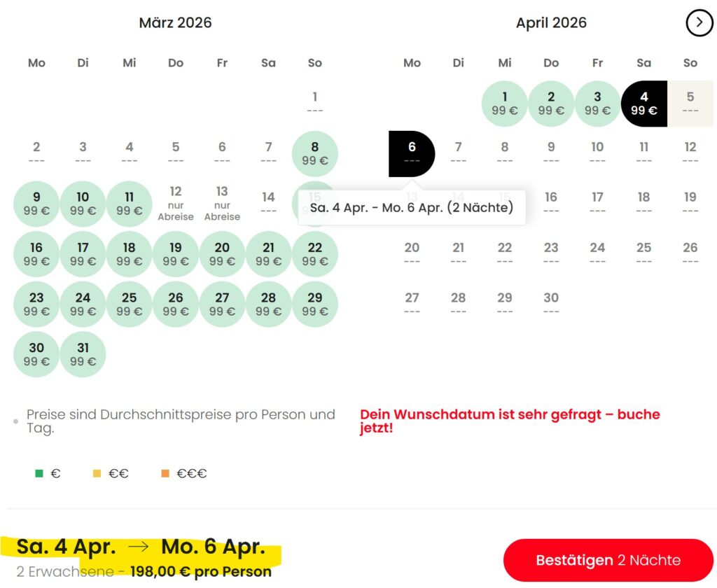Select March 31 for 99 €
717x588 pixels.
[83, 354]
